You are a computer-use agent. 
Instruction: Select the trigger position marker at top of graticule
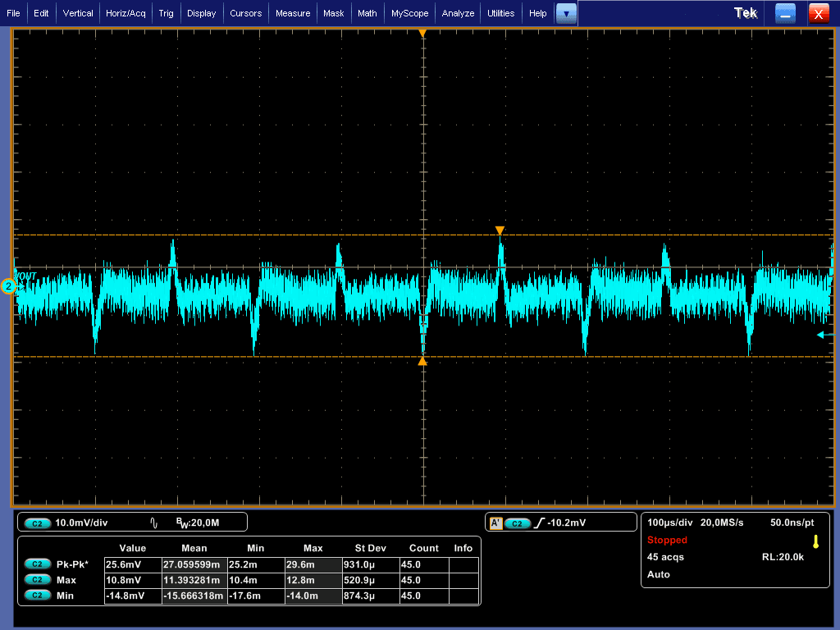[x=422, y=34]
